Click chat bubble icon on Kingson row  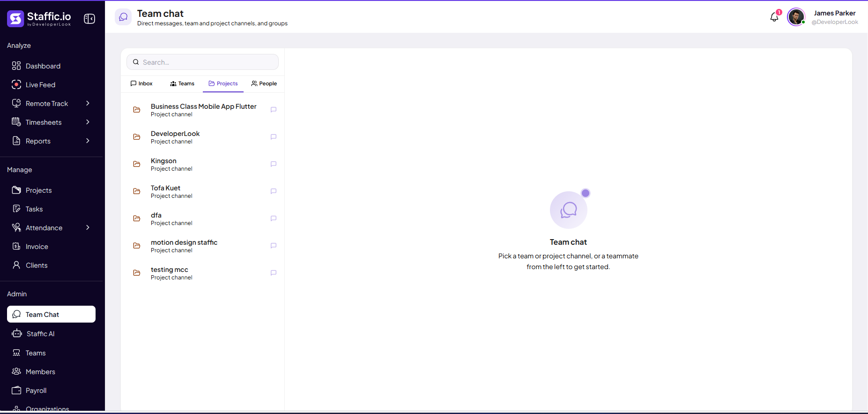274,164
